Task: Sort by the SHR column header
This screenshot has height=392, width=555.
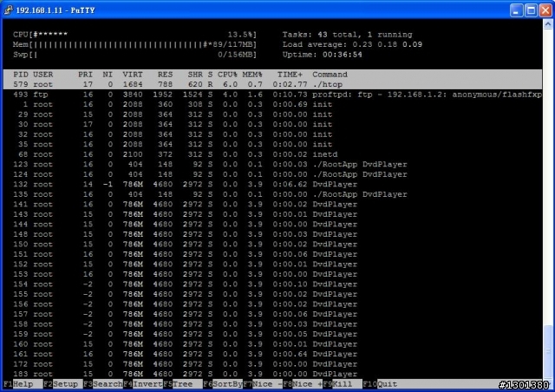Action: click(195, 75)
